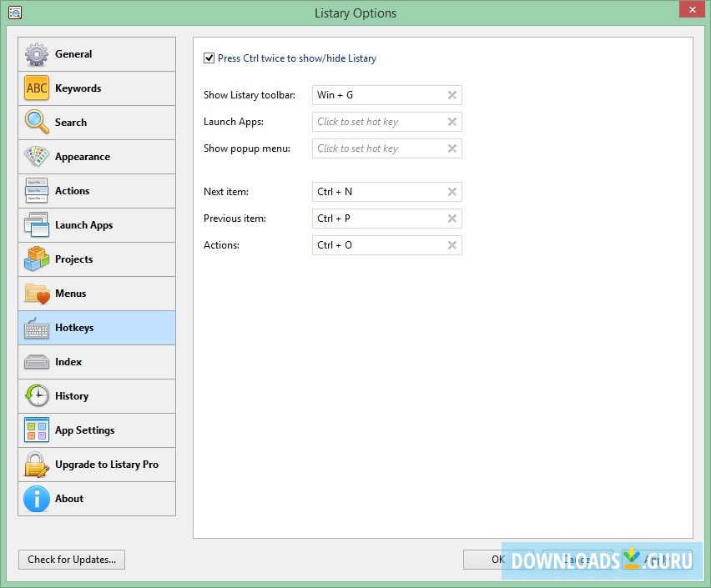
Task: Select Upgrade to Listary Pro label
Action: tap(107, 465)
